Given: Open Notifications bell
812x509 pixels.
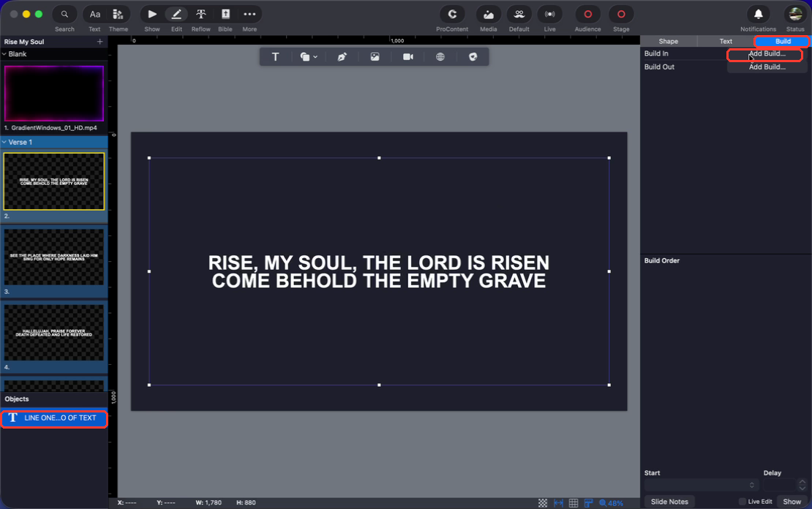Looking at the screenshot, I should click(x=758, y=15).
